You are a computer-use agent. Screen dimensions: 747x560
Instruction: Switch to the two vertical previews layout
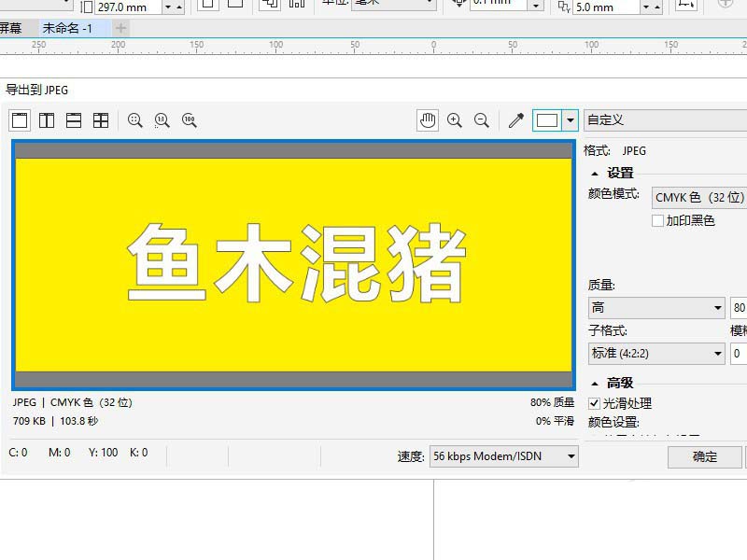(46, 120)
